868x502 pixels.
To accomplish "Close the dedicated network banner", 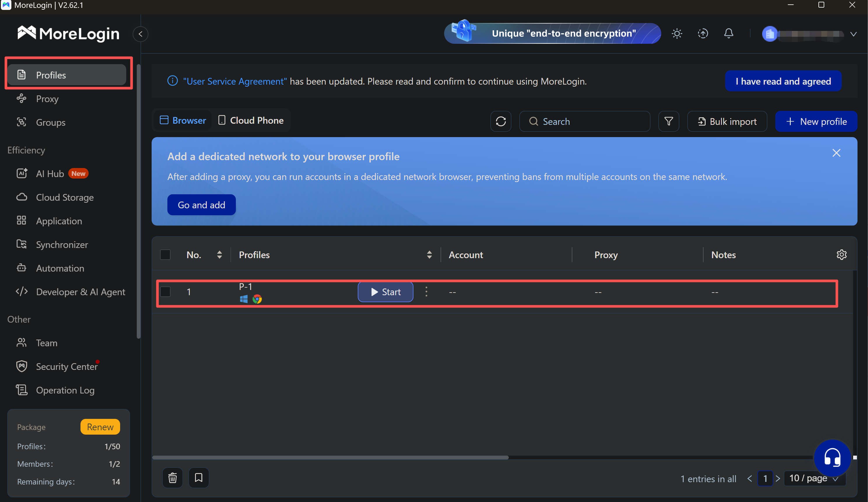I will (x=836, y=153).
